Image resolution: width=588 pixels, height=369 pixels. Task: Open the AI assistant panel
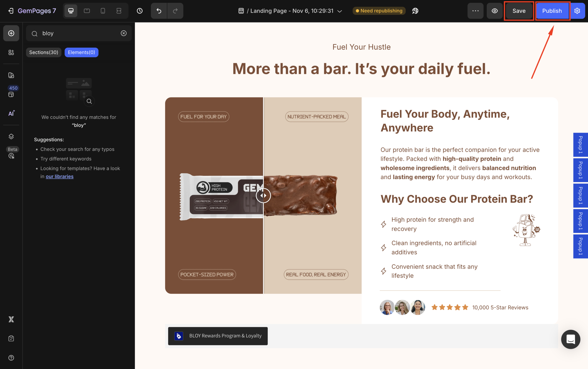point(11,113)
